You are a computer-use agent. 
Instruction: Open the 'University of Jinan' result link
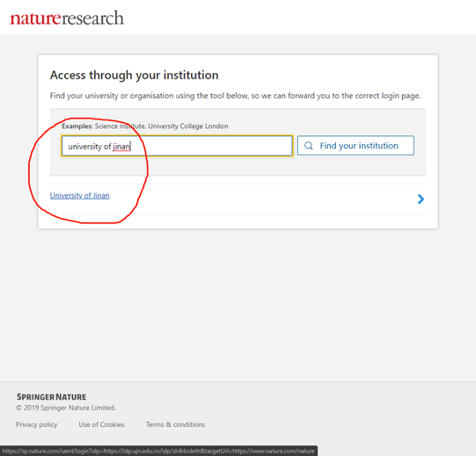point(79,196)
